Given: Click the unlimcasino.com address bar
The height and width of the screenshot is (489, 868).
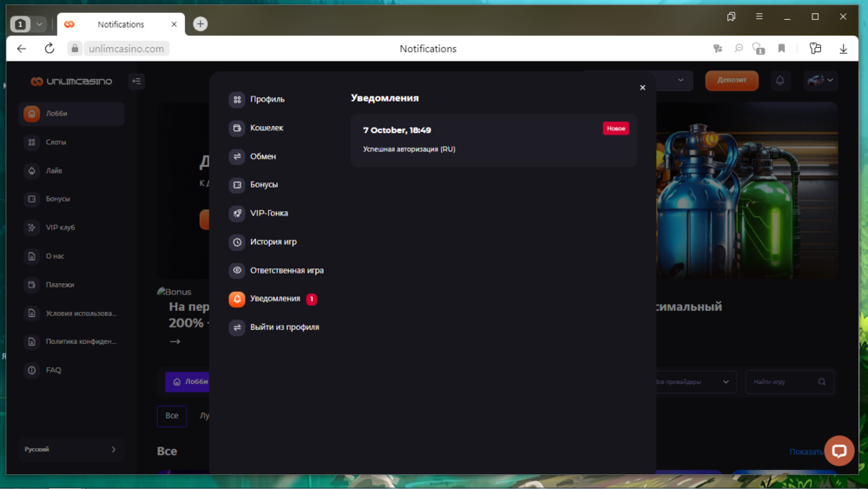Looking at the screenshot, I should (x=126, y=49).
